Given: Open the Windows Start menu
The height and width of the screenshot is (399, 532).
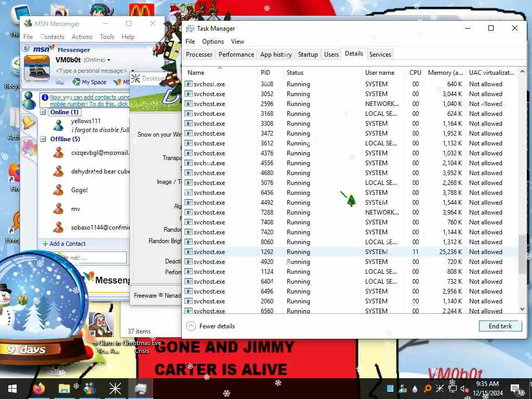Looking at the screenshot, I should pyautogui.click(x=12, y=389).
